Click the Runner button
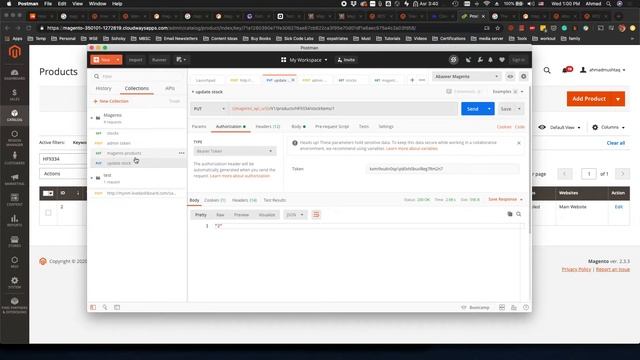The image size is (640, 360). [159, 60]
